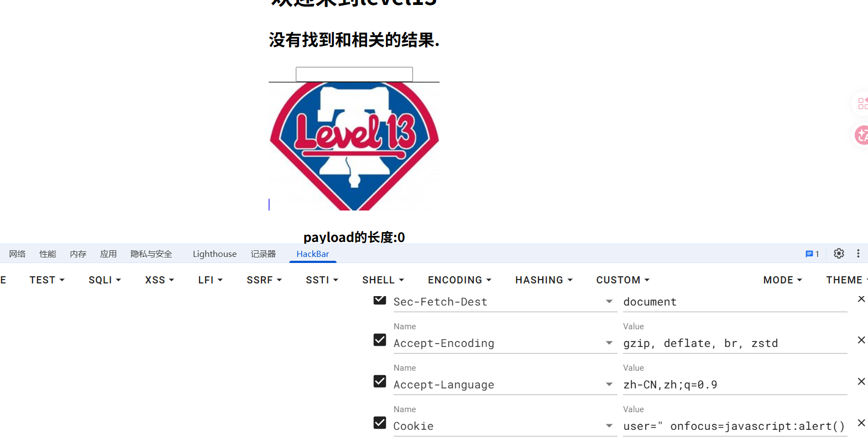Switch to the Lighthouse tab
The width and height of the screenshot is (868, 442).
tap(215, 254)
